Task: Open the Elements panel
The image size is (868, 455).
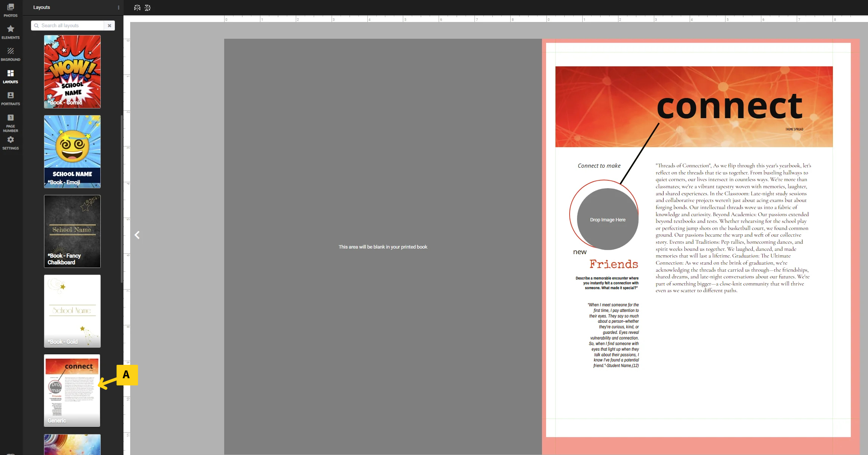Action: (10, 32)
